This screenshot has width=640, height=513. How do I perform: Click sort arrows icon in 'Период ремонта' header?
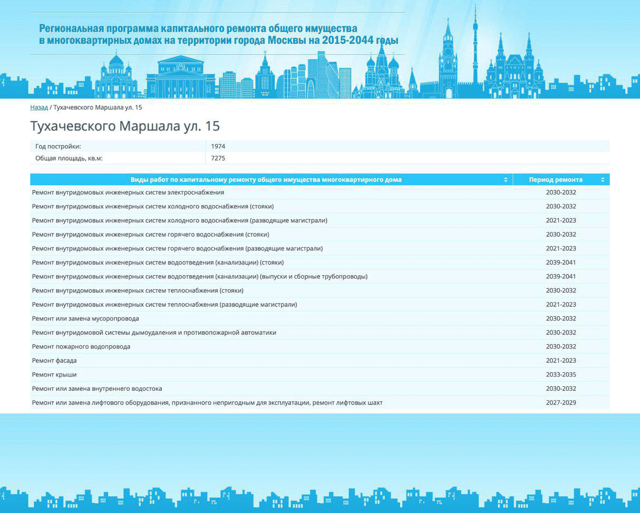602,180
